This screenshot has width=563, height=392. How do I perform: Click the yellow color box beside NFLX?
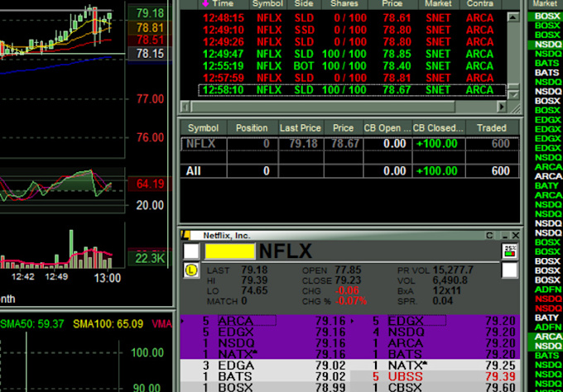click(x=229, y=251)
